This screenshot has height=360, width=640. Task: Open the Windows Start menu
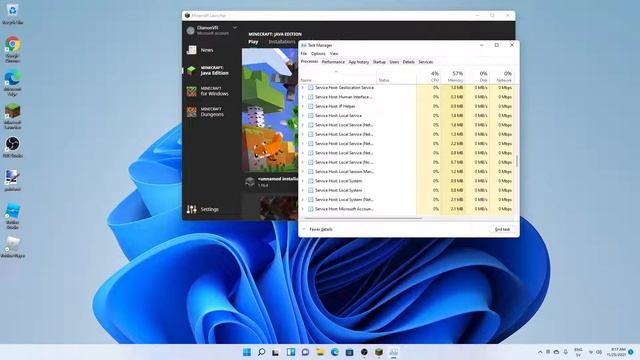coord(247,352)
